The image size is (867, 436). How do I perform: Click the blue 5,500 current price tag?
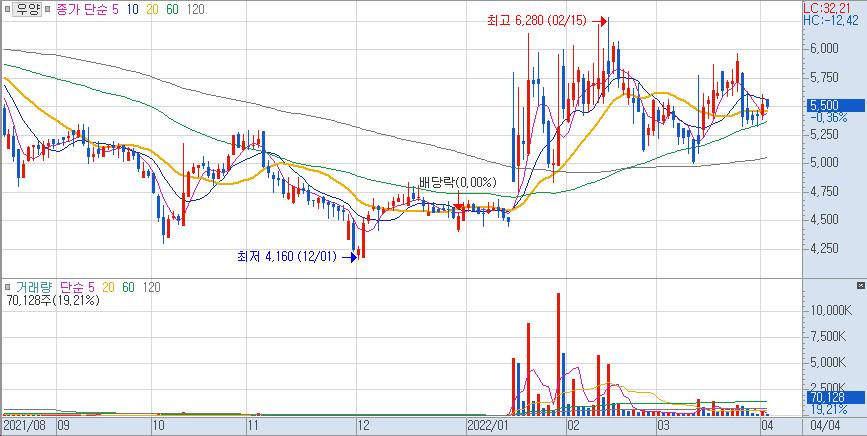pyautogui.click(x=835, y=105)
